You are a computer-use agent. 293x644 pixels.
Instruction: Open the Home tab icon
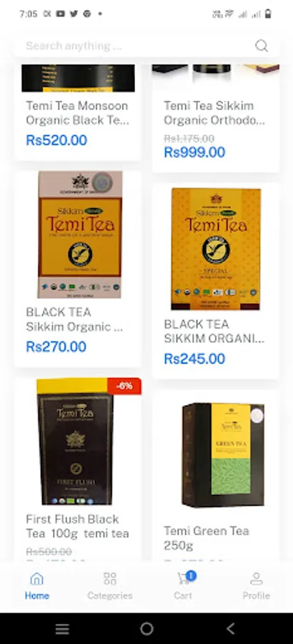37,579
